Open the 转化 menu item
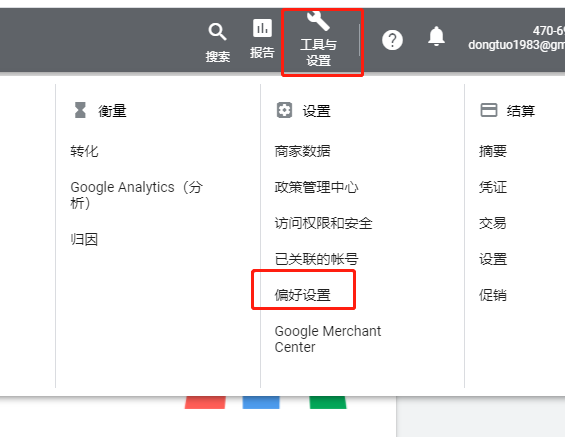 [84, 151]
